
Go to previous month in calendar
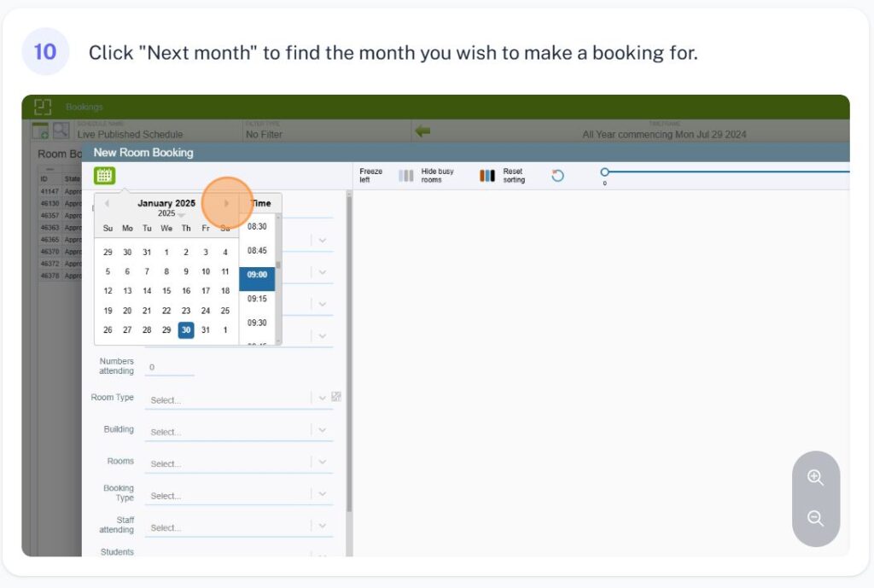tap(107, 203)
